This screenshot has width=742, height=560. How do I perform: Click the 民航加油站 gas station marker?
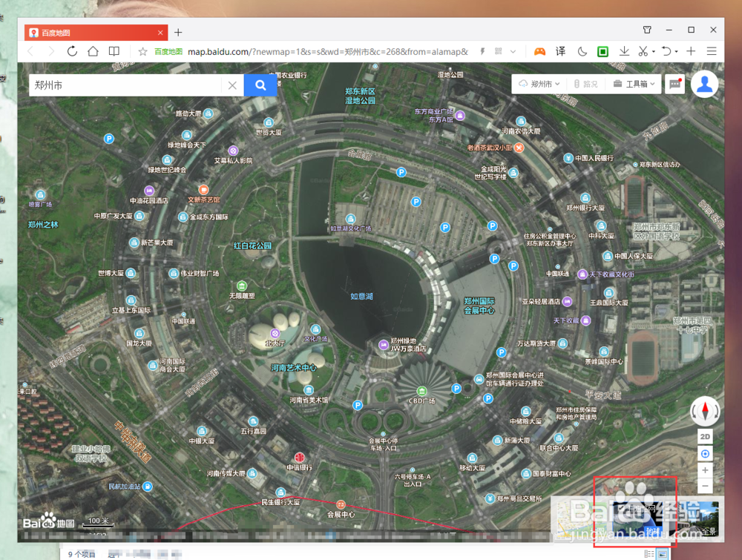click(148, 487)
